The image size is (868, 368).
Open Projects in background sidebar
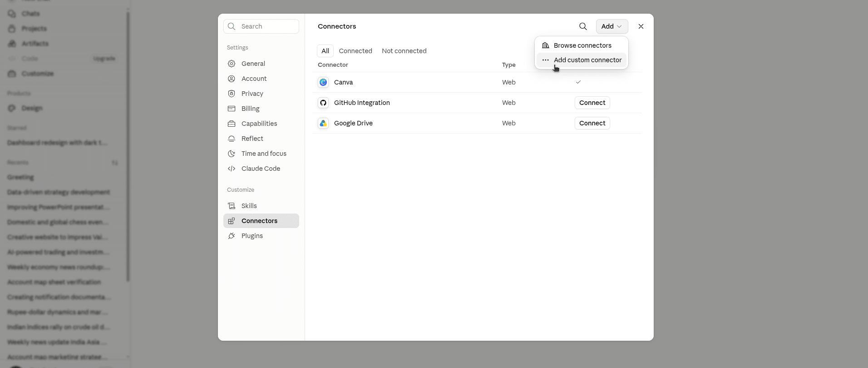[x=34, y=29]
